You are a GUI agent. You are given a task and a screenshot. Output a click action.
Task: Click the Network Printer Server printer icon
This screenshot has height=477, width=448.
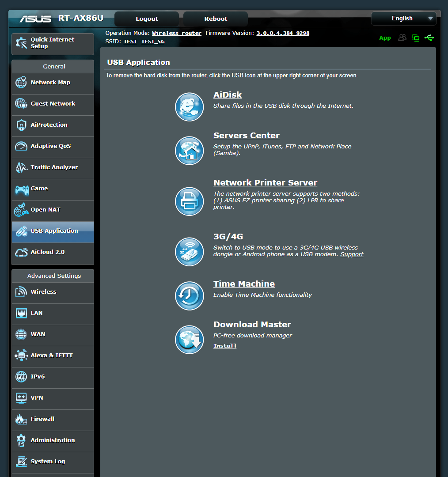coord(189,201)
